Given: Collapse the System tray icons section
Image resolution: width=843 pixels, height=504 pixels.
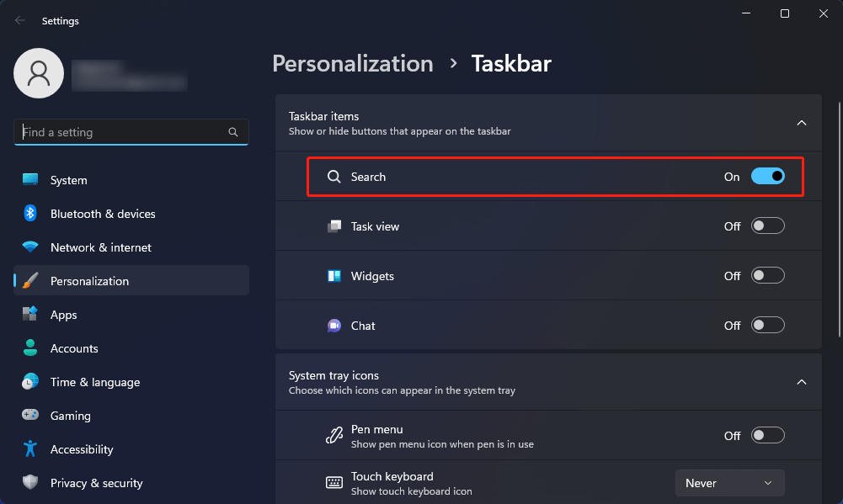Looking at the screenshot, I should [801, 381].
